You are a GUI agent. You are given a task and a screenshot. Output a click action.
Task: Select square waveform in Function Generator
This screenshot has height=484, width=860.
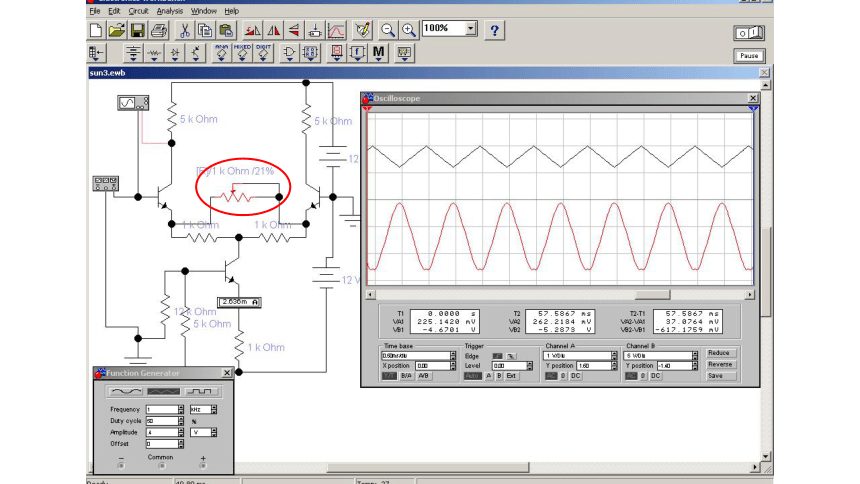[x=201, y=391]
